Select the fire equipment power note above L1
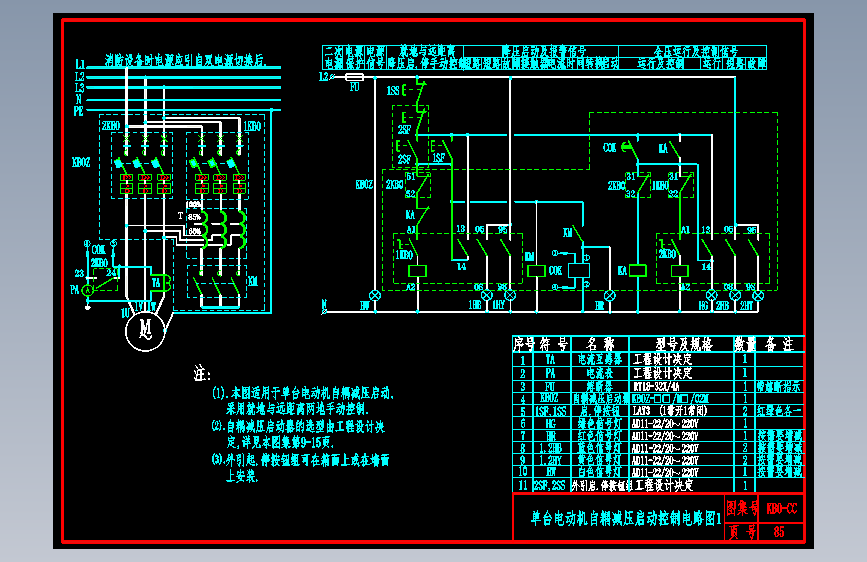867x562 pixels. 186,60
